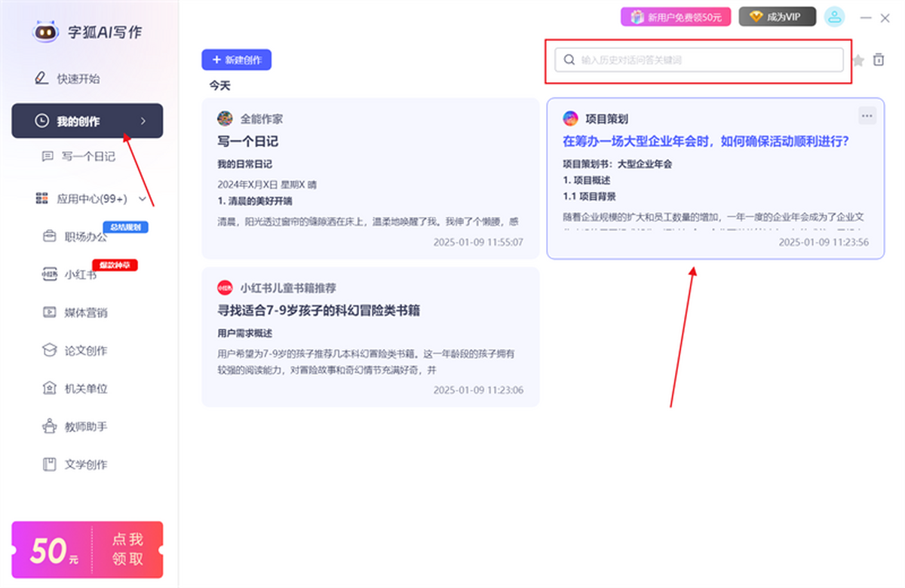Open the user avatar profile icon
Image resolution: width=905 pixels, height=588 pixels.
pyautogui.click(x=834, y=17)
